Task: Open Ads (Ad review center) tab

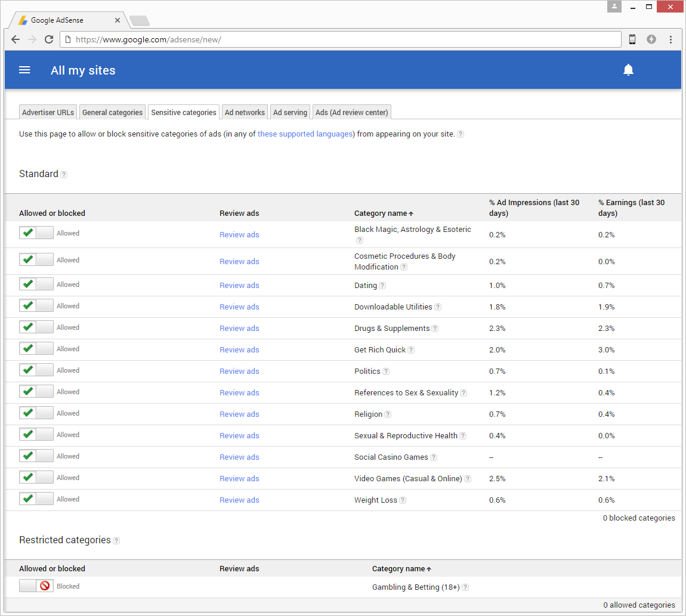Action: 352,113
